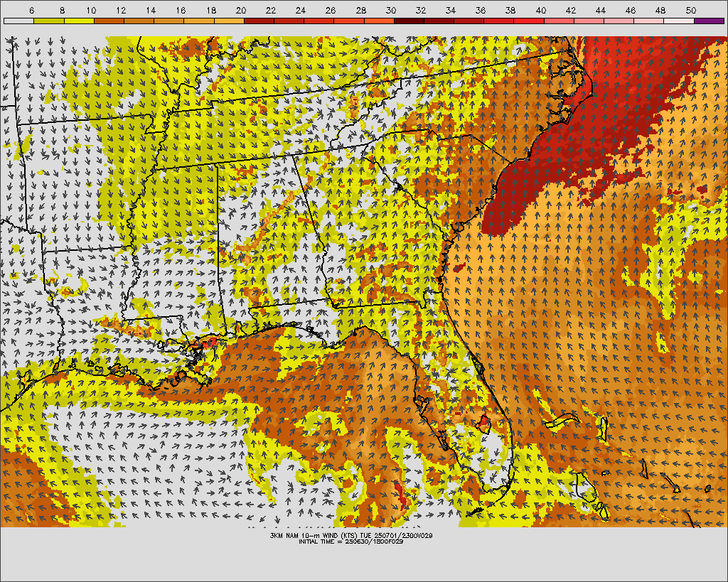Click the legend label '40'

541,10
